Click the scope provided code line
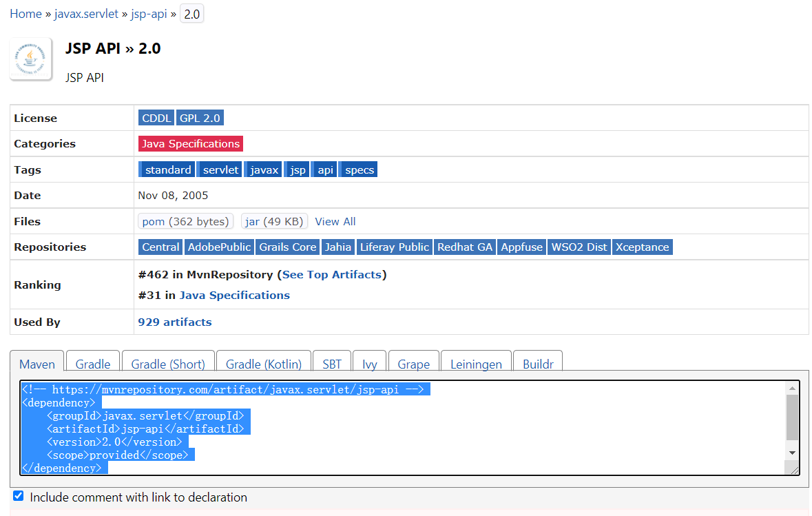 pos(117,455)
